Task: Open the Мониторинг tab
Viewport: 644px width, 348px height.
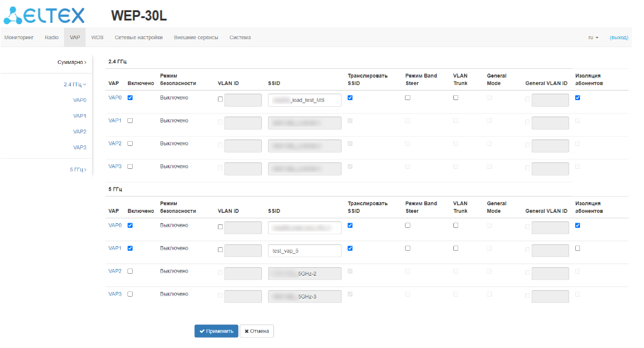Action: [19, 37]
